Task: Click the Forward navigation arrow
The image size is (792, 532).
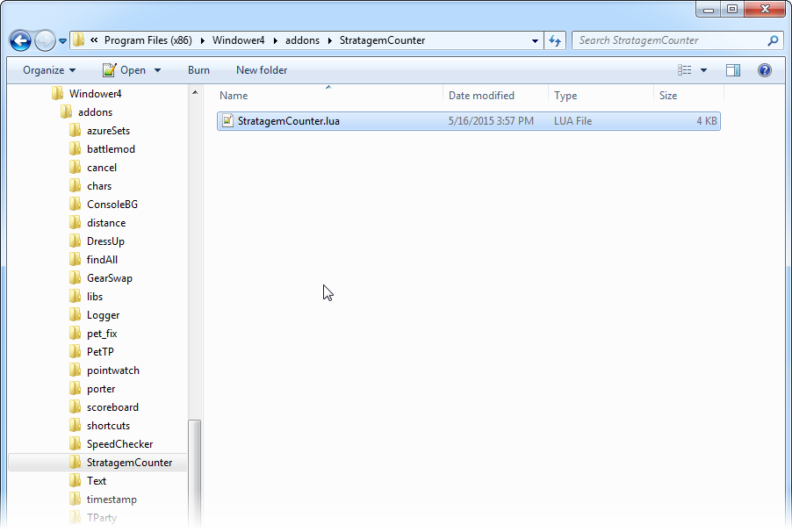Action: 45,41
